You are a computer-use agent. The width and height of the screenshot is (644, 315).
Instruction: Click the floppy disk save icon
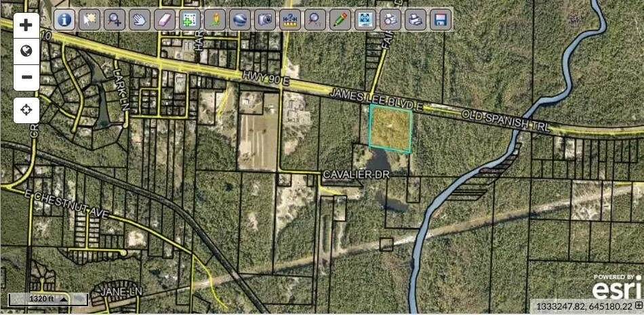[x=441, y=20]
